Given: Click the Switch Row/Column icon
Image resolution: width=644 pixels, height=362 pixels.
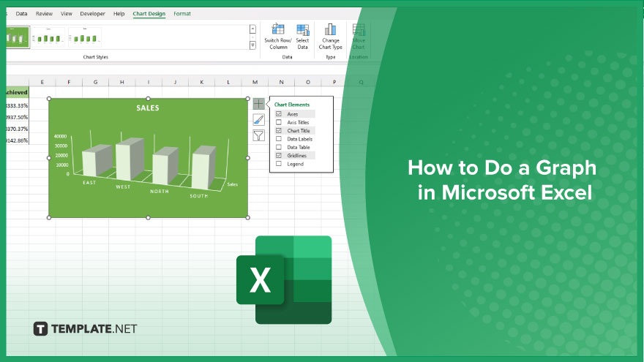Looking at the screenshot, I should pos(278,29).
